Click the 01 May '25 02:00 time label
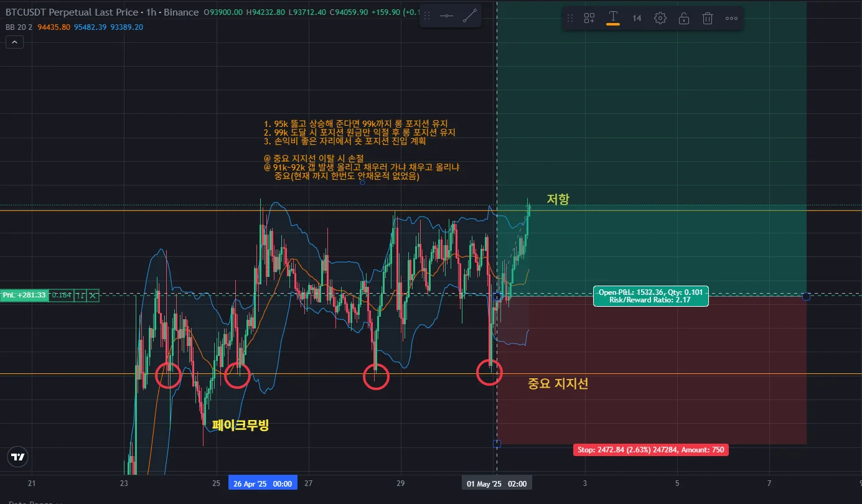The width and height of the screenshot is (862, 504). (x=497, y=483)
